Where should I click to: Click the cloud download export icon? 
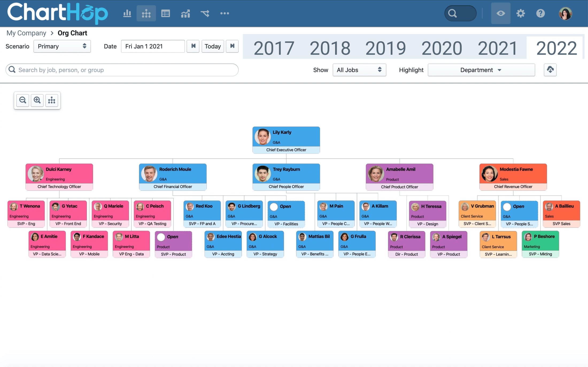coord(550,70)
